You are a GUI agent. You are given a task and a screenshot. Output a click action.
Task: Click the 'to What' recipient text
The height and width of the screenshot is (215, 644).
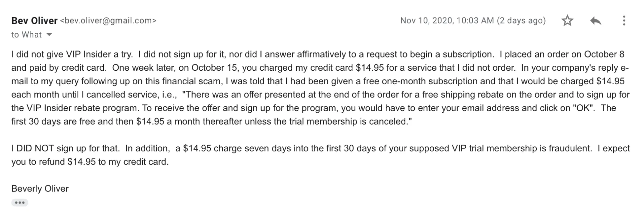[26, 35]
